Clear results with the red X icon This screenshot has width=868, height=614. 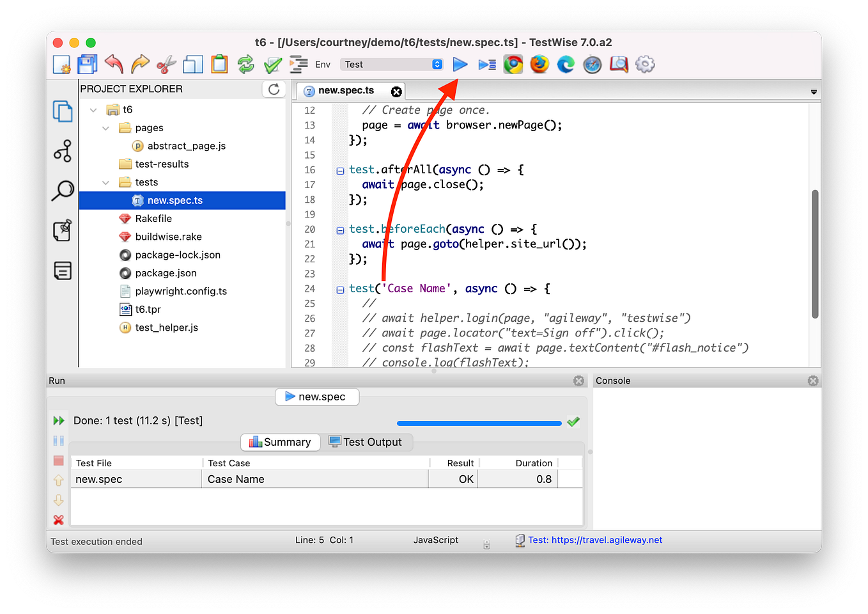[58, 520]
